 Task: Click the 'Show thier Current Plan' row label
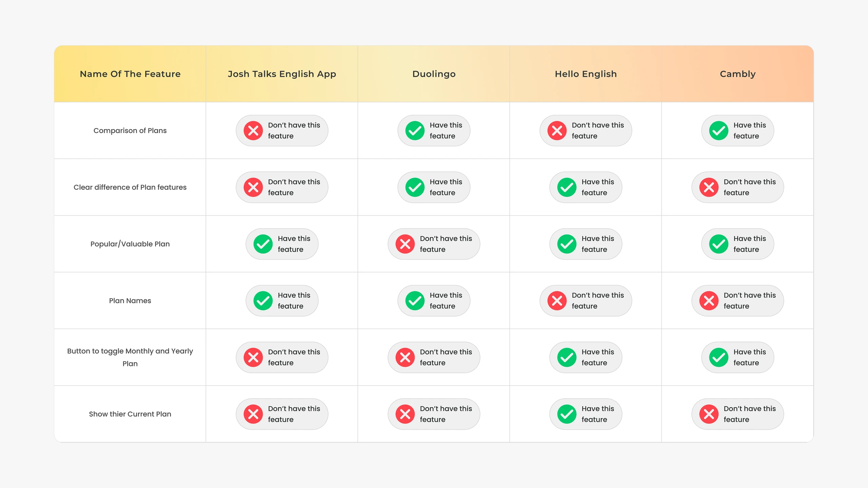(130, 414)
